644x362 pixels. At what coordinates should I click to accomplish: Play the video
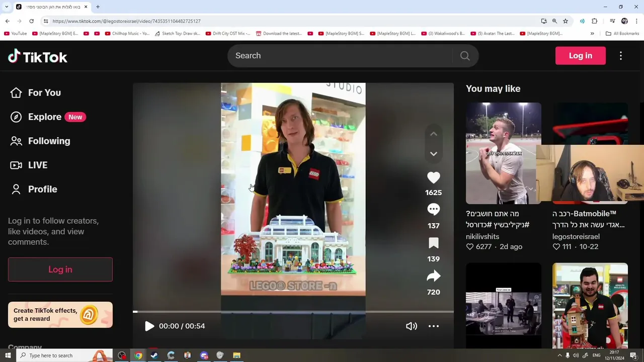149,326
